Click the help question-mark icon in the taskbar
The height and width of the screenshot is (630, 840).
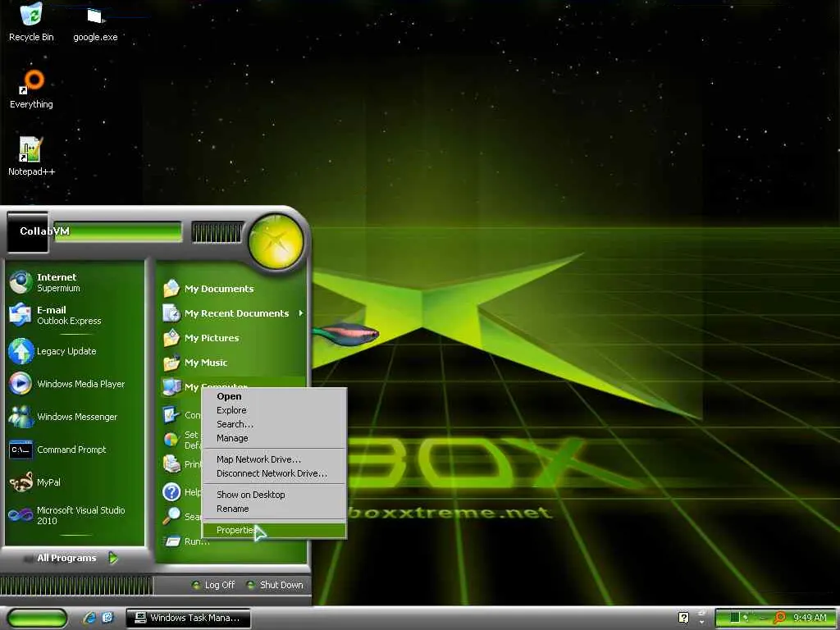(x=683, y=618)
